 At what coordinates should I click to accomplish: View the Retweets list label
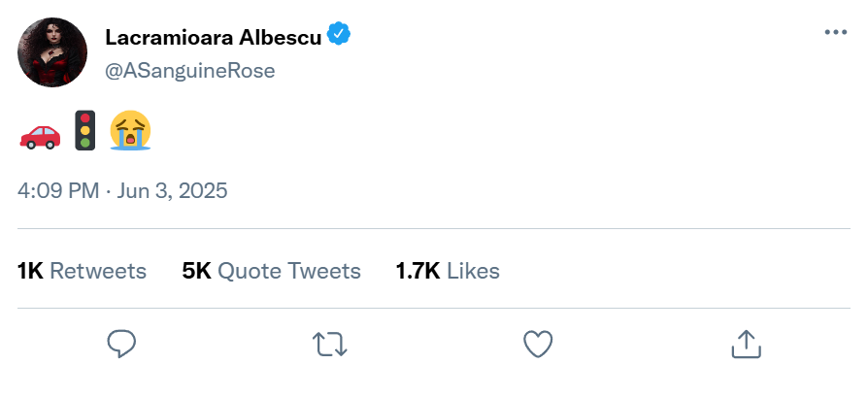[98, 271]
